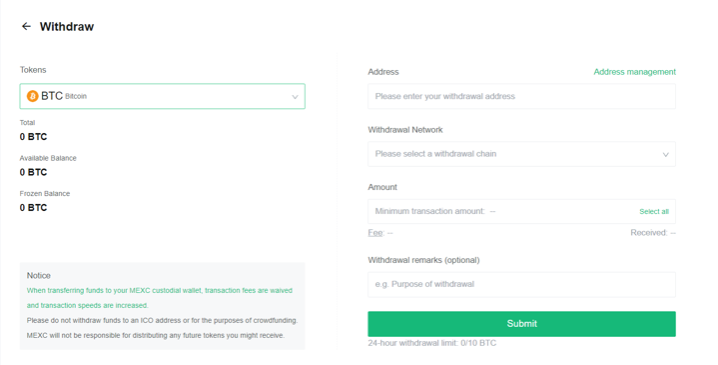Click the Total 0 BTC value
This screenshot has height=365, width=718.
pyautogui.click(x=33, y=136)
